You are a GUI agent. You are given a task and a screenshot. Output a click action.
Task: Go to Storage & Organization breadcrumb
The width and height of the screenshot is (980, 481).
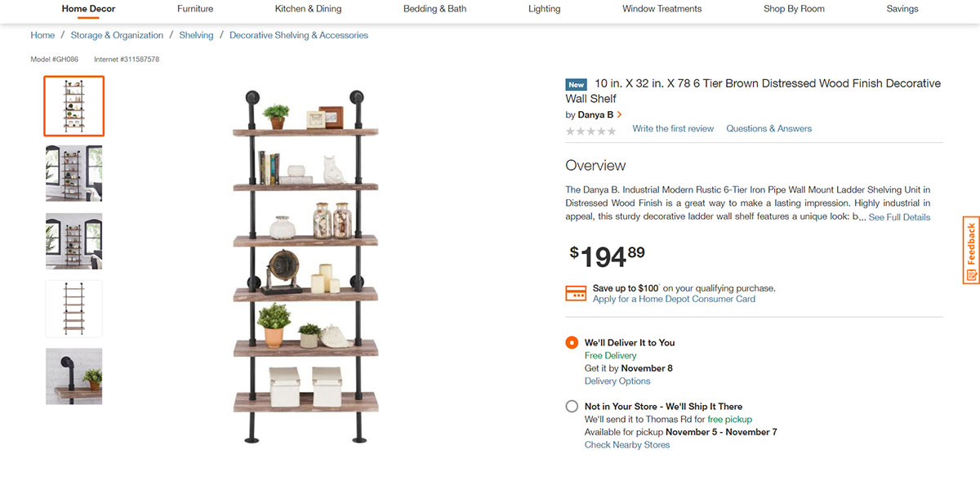tap(117, 36)
